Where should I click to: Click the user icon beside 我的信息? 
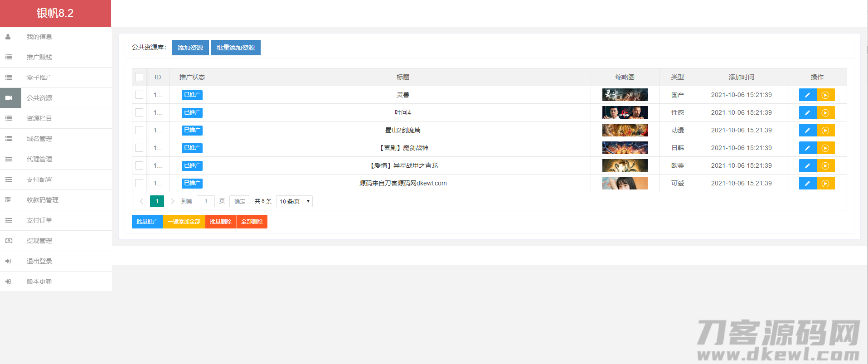tap(8, 37)
